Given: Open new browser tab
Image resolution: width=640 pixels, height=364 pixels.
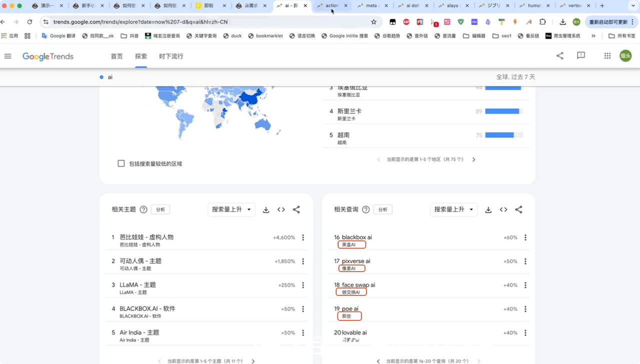Looking at the screenshot, I should coord(602,6).
